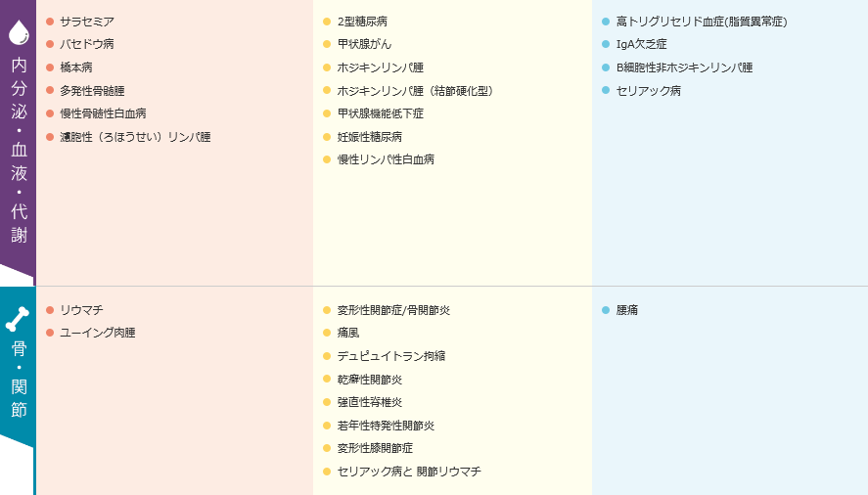The height and width of the screenshot is (495, 868).
Task: Click the 2型糖尿病 link
Action: coord(363,22)
